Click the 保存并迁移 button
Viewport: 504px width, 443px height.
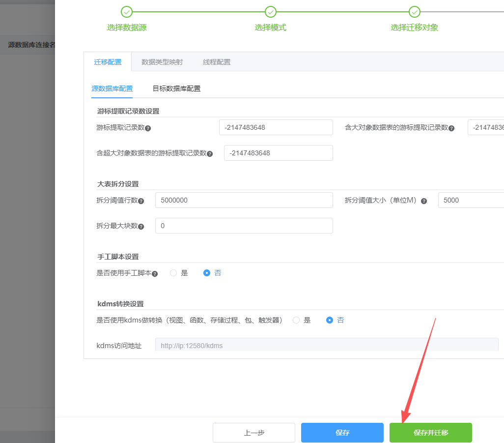(x=430, y=433)
